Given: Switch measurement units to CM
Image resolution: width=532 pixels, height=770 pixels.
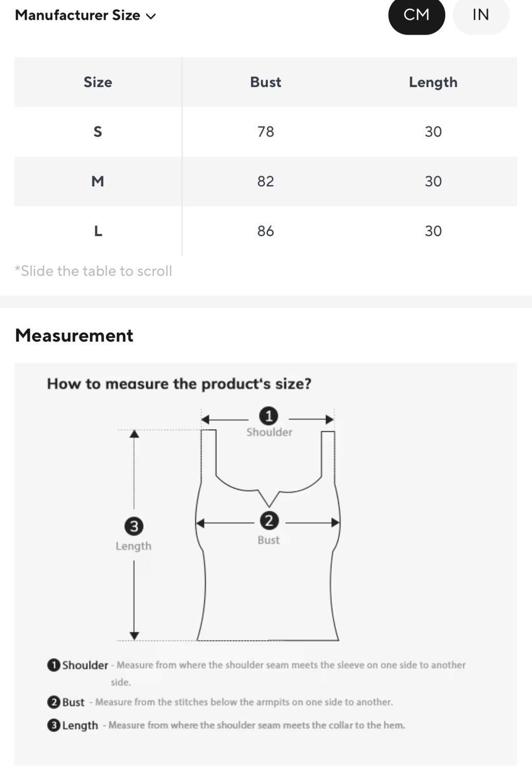Looking at the screenshot, I should coord(417,15).
